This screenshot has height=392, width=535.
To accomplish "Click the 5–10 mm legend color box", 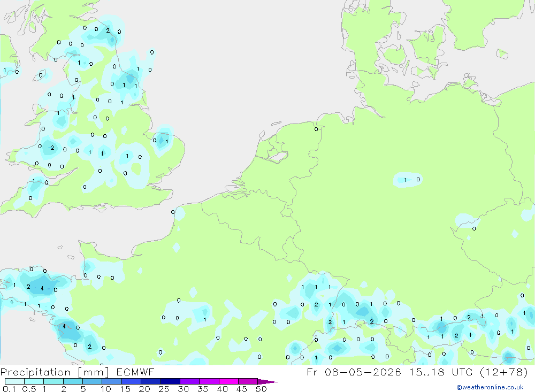I will point(93,381).
